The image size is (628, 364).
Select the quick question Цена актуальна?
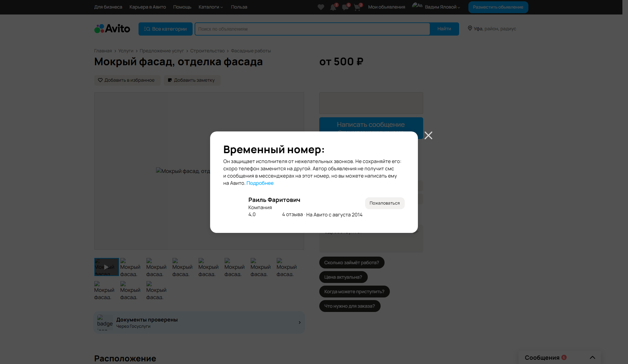click(343, 277)
